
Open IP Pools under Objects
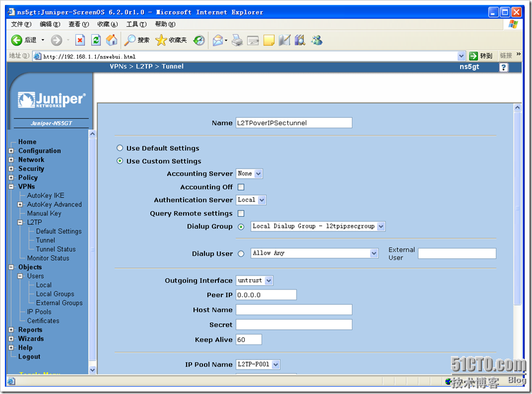point(39,312)
